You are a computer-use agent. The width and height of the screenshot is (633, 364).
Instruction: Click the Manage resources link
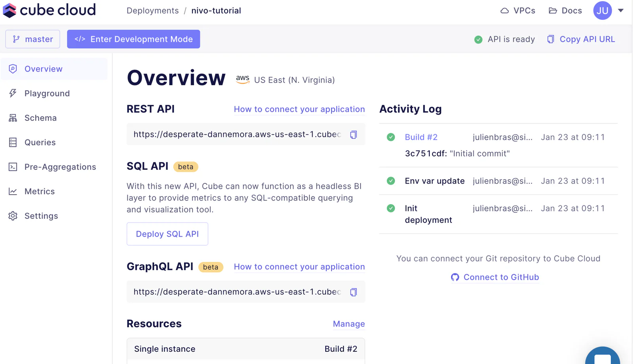point(349,324)
